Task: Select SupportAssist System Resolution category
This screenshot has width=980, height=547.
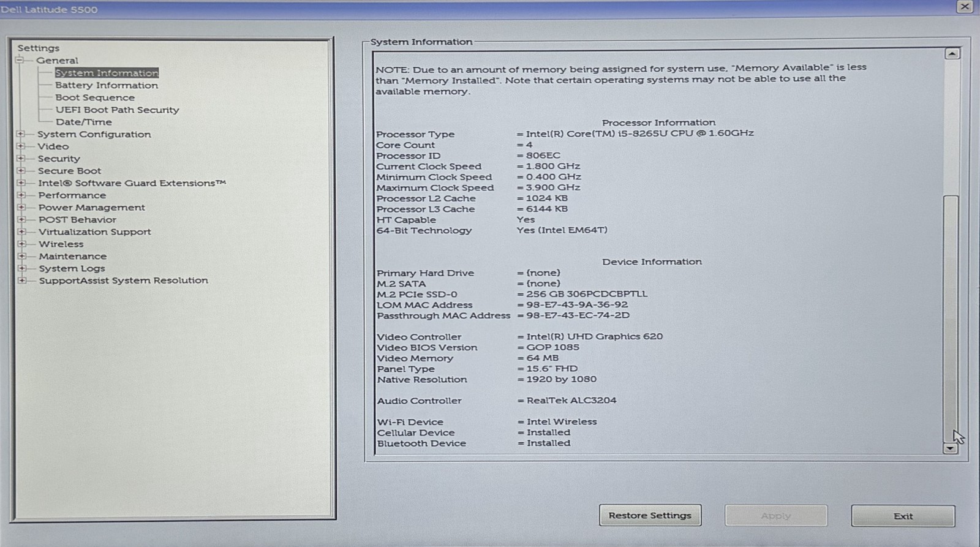Action: (x=124, y=281)
